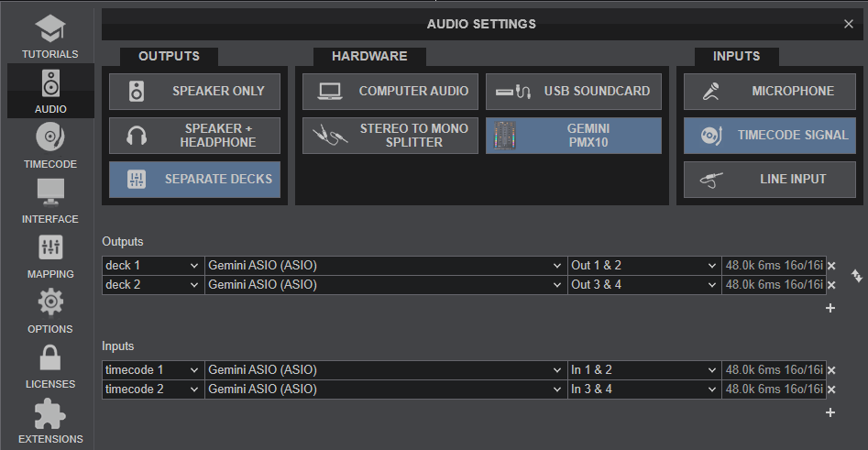Close the Audio Settings window
The height and width of the screenshot is (450, 868).
tap(849, 24)
